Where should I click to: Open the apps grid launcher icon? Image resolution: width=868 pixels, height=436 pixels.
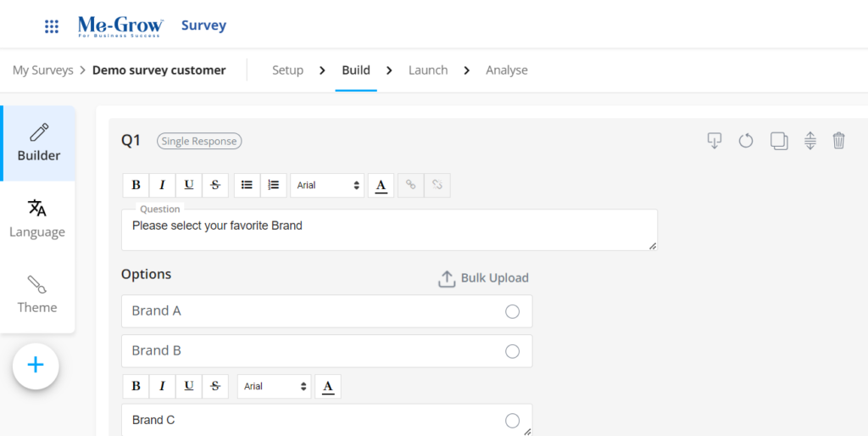[52, 26]
